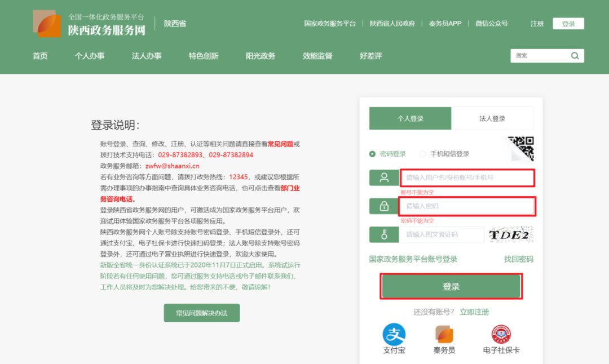This screenshot has width=609, height=364.
Task: Select the 手机短信登录 radio option
Action: [423, 154]
